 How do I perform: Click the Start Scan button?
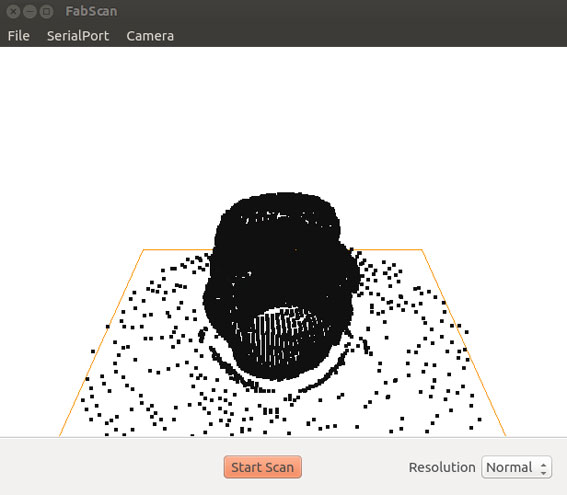click(263, 467)
